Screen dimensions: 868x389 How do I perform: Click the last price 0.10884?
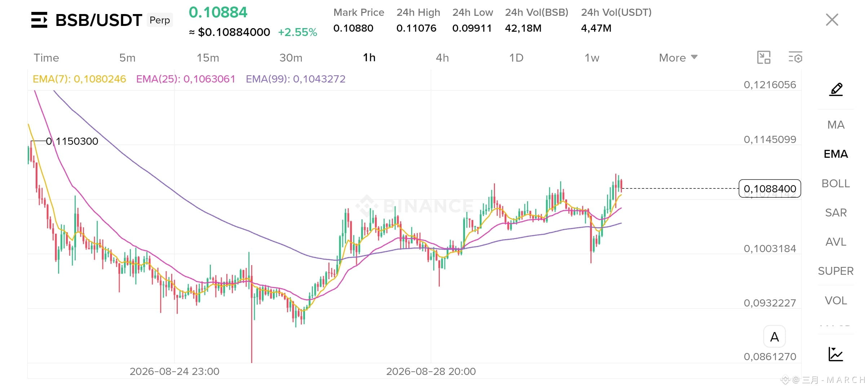[218, 12]
